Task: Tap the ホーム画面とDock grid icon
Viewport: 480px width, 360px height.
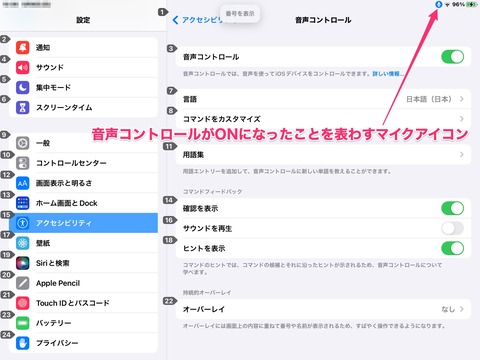Action: click(23, 203)
